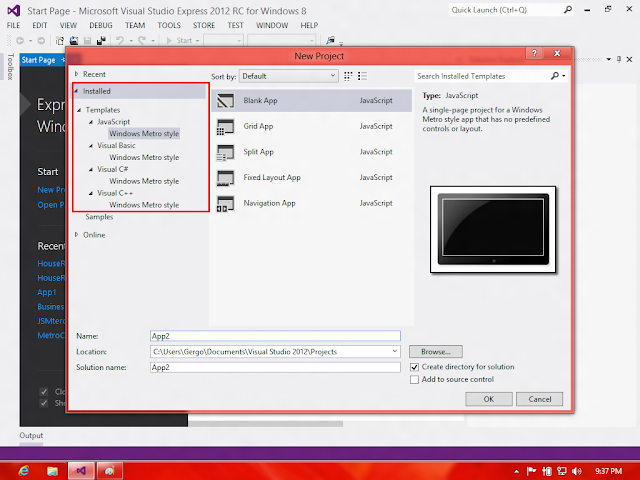Click the network tray icon

562,471
